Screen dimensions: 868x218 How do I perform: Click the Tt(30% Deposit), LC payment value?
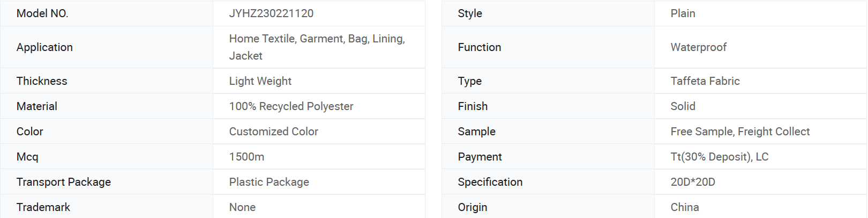point(720,157)
